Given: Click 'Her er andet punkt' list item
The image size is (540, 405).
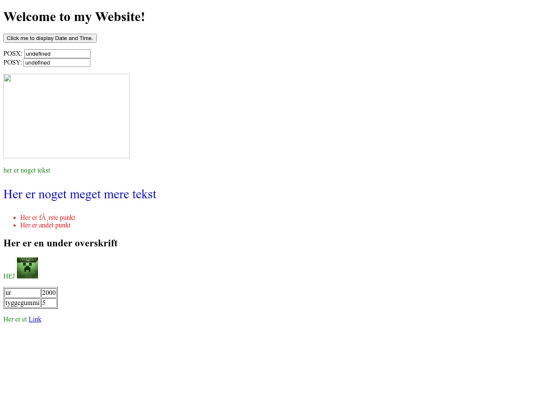Looking at the screenshot, I should pyautogui.click(x=45, y=225).
